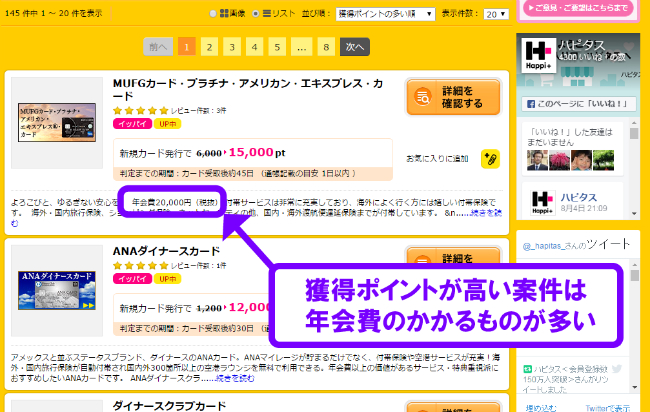Click the MUFG card 15,000pt points value

pos(257,153)
